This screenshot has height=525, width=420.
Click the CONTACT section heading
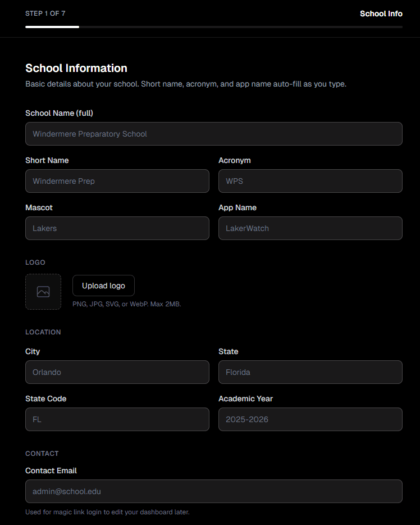[42, 453]
